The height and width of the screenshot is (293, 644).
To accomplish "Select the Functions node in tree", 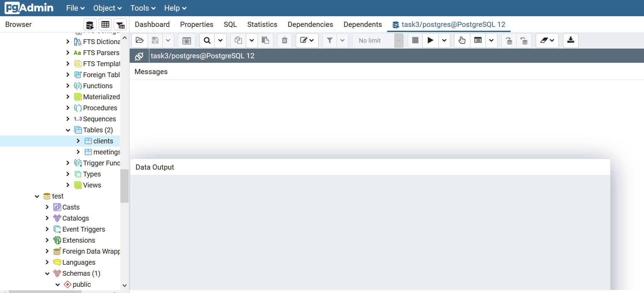I will point(98,86).
